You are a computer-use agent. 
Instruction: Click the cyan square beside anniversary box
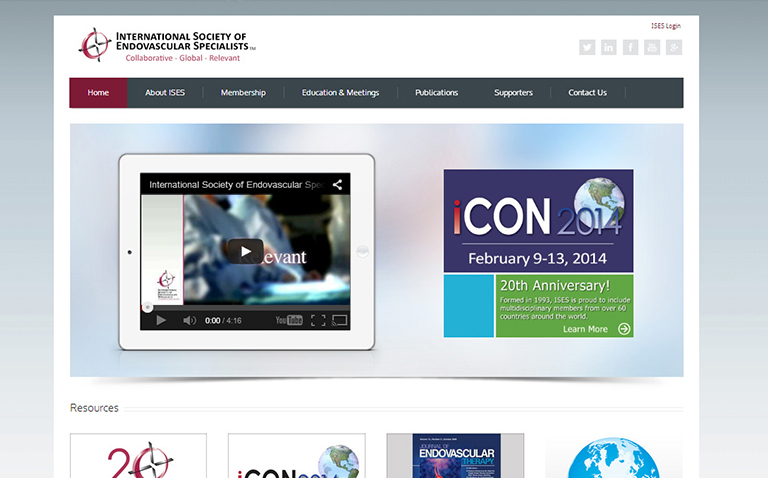(x=469, y=306)
